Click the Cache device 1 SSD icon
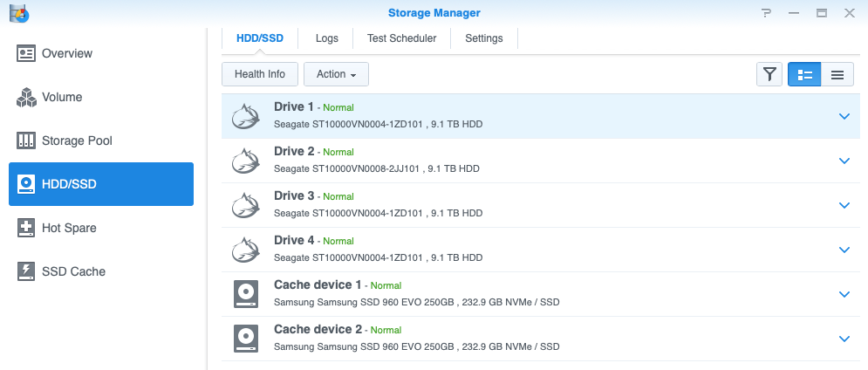Image resolution: width=868 pixels, height=370 pixels. (x=246, y=294)
